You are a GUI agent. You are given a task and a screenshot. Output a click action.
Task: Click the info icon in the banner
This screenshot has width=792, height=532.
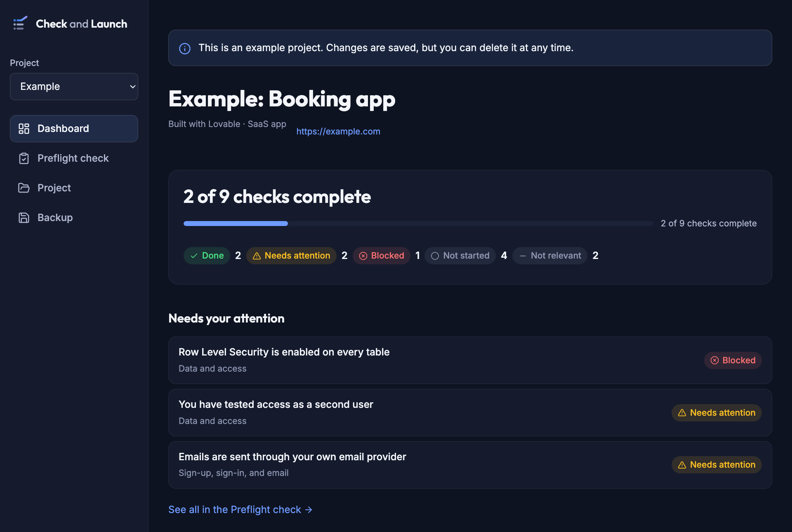pyautogui.click(x=185, y=49)
